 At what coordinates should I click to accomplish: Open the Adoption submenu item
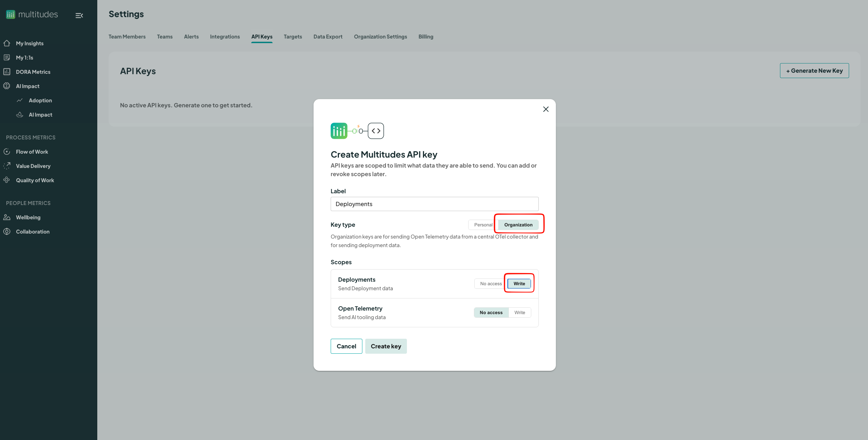40,100
